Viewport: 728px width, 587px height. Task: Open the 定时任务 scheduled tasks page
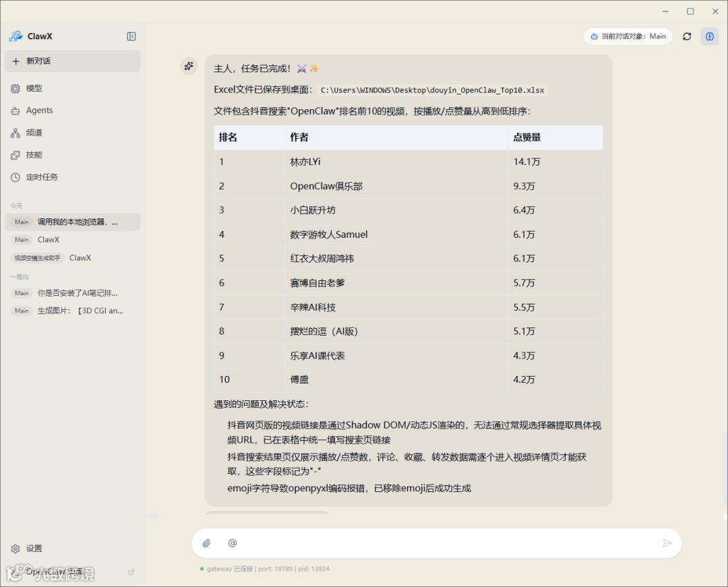click(72, 177)
